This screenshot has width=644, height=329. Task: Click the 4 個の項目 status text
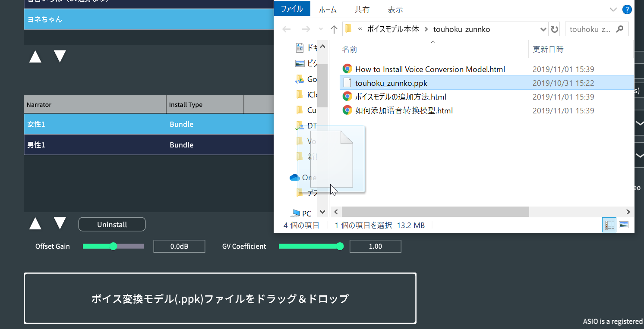[x=301, y=225]
